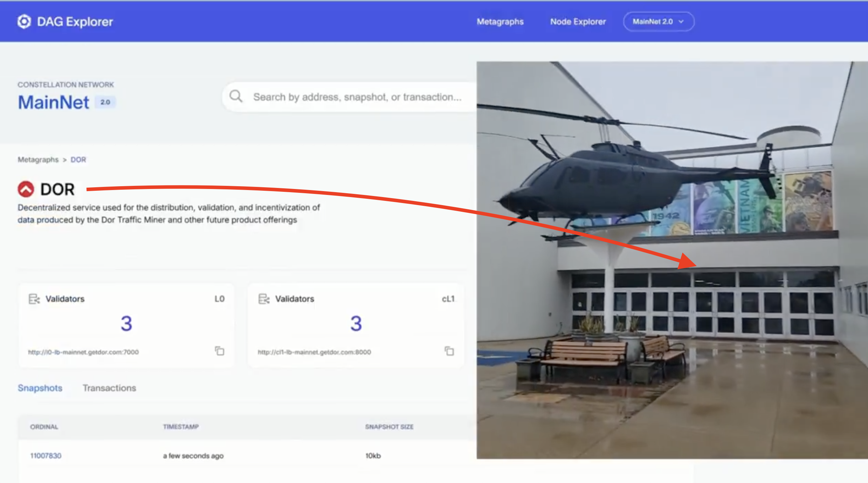Click the cL1 label in Validators card
The image size is (868, 483).
(x=448, y=299)
